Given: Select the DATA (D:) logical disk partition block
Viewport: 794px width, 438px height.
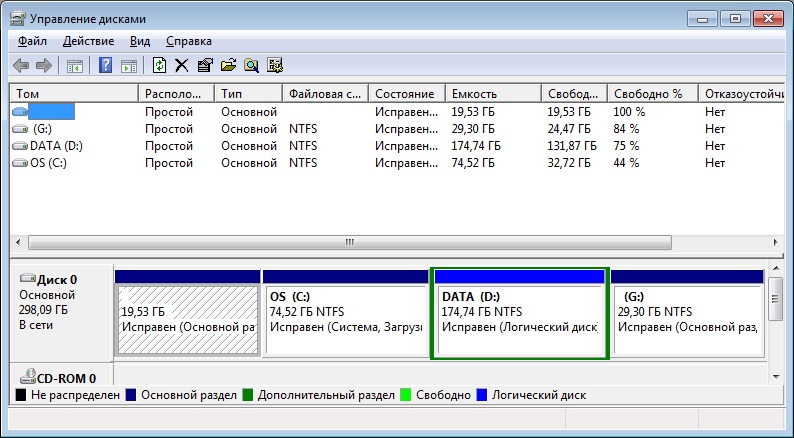Looking at the screenshot, I should click(x=520, y=314).
